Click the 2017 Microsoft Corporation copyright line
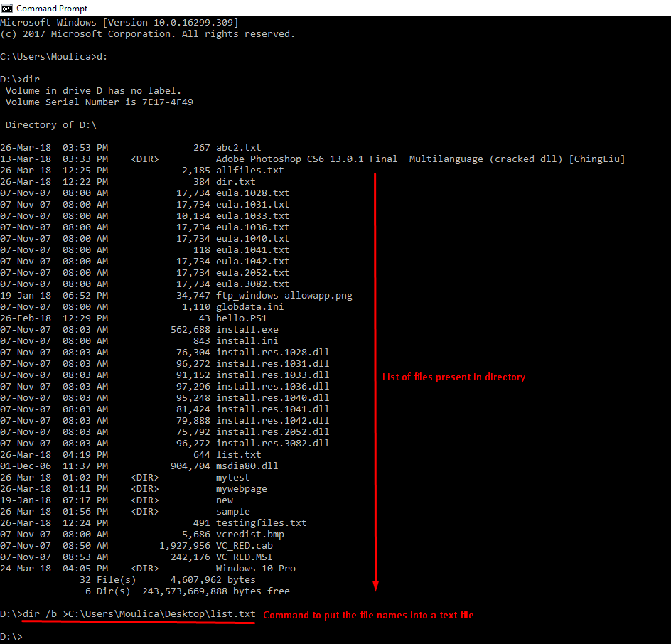Image resolution: width=671 pixels, height=644 pixels. pyautogui.click(x=148, y=34)
